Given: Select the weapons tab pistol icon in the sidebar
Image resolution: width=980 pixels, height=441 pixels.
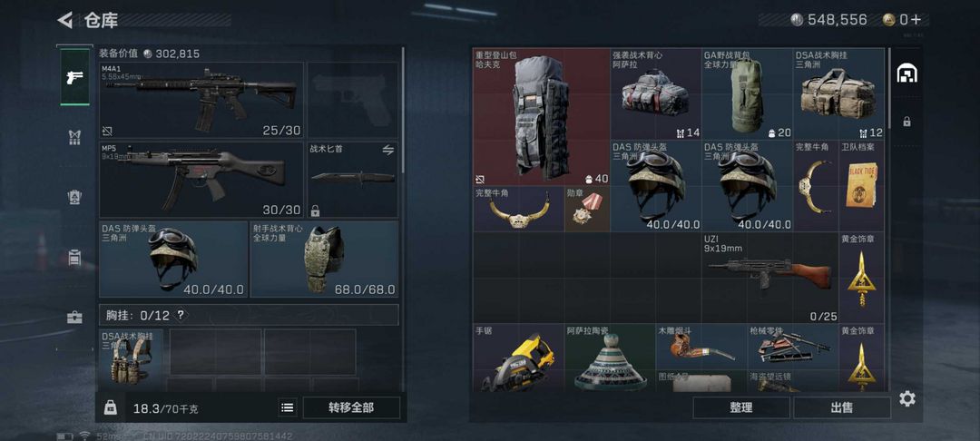Looking at the screenshot, I should point(74,77).
